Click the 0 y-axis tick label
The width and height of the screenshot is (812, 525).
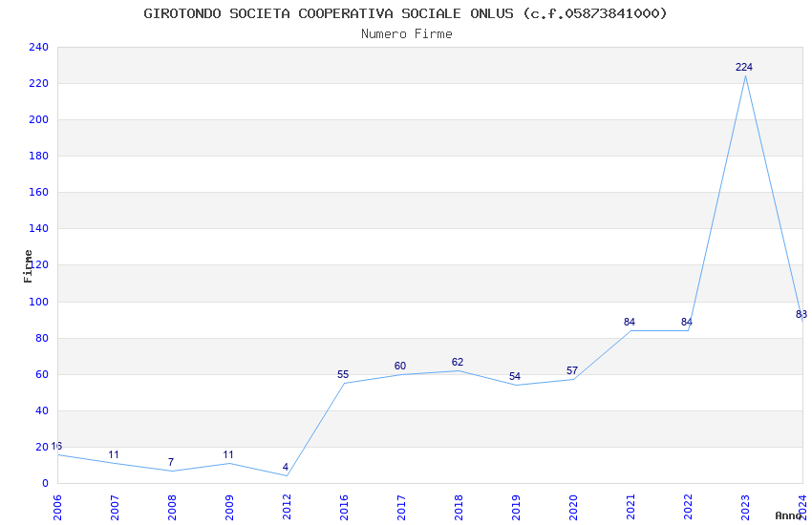45,483
